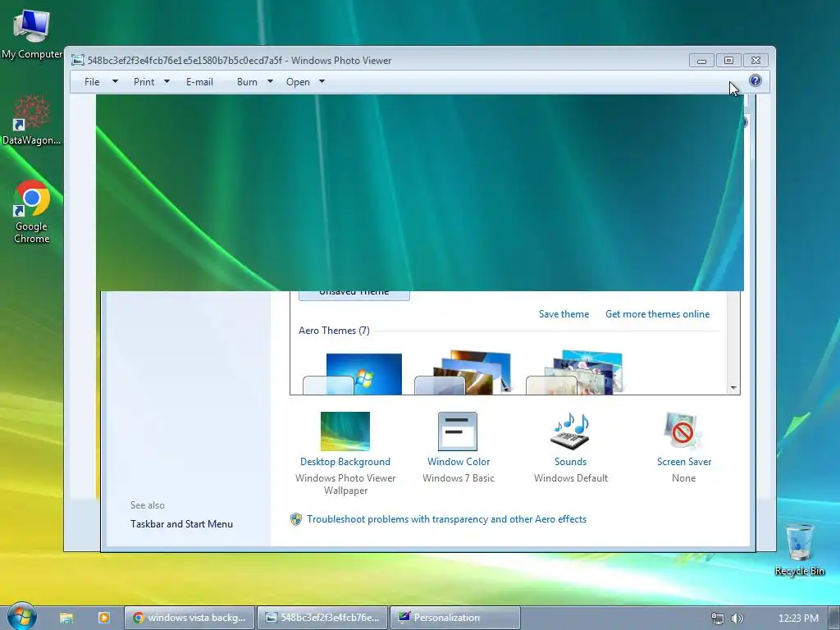Click the Screen Saver icon
Viewport: 840px width, 630px height.
[x=683, y=431]
